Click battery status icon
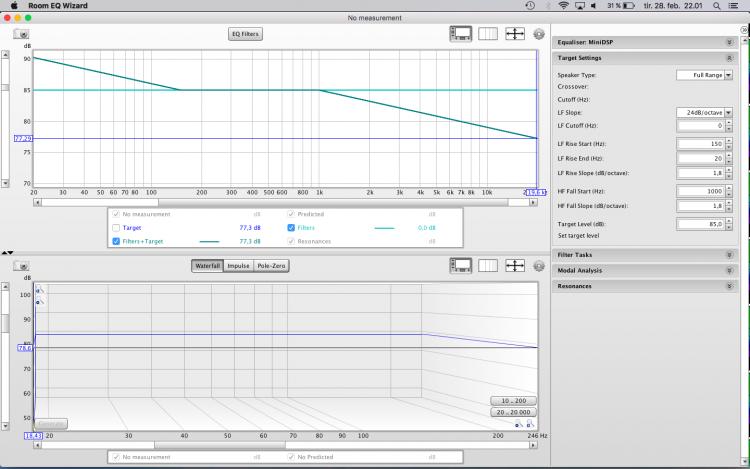750x469 pixels. [629, 6]
